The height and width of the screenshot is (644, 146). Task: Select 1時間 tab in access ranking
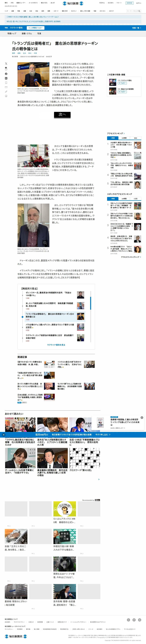pyautogui.click(x=113, y=138)
